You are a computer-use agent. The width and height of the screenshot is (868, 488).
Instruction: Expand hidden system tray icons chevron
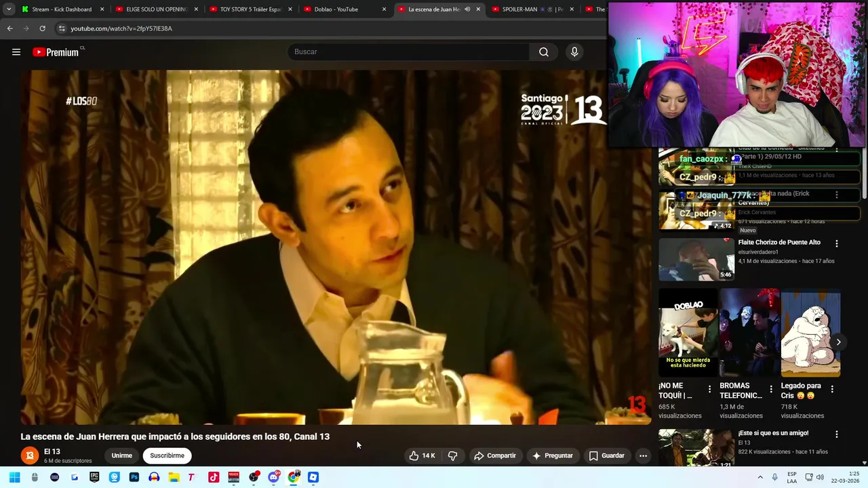[x=760, y=477]
